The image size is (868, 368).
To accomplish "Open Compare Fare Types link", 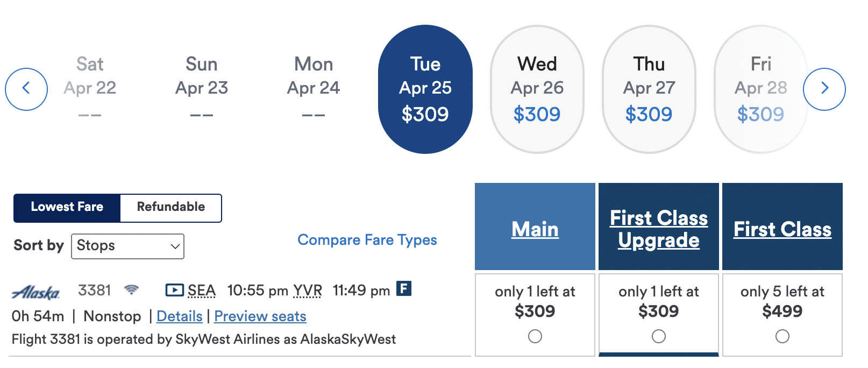I will [367, 240].
